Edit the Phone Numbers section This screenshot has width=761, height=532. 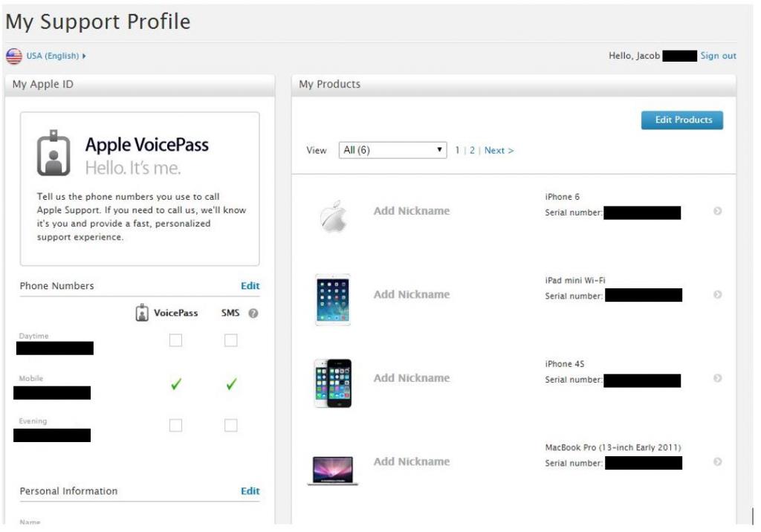click(250, 286)
